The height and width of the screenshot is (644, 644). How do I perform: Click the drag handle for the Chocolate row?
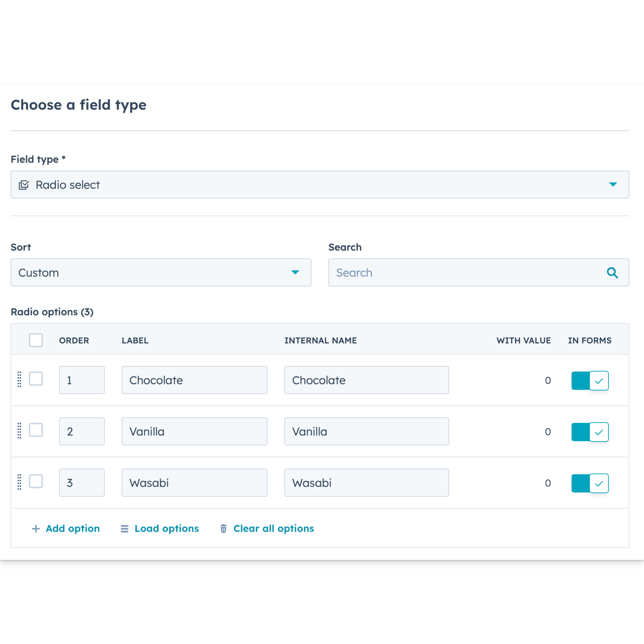(x=19, y=379)
